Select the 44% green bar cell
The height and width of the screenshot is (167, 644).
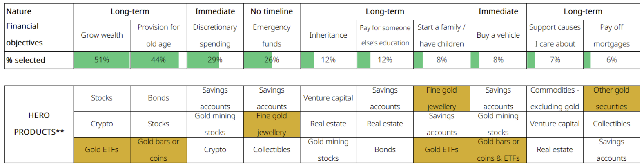(158, 60)
